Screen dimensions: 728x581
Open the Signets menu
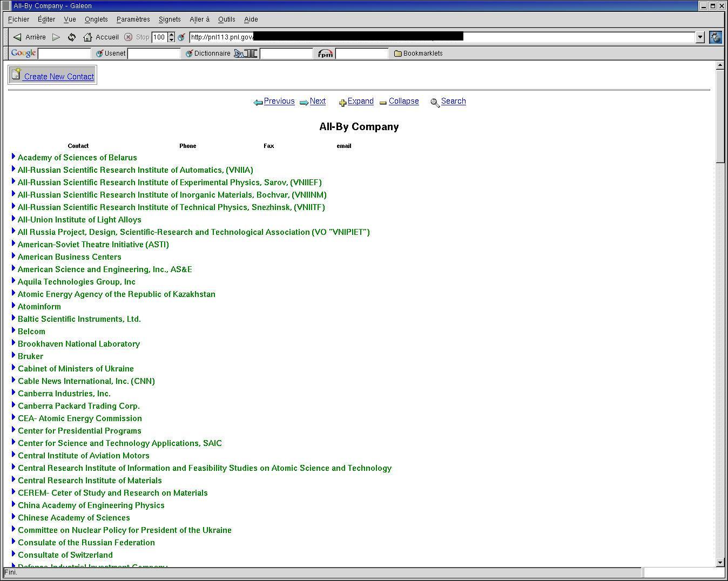pyautogui.click(x=170, y=19)
